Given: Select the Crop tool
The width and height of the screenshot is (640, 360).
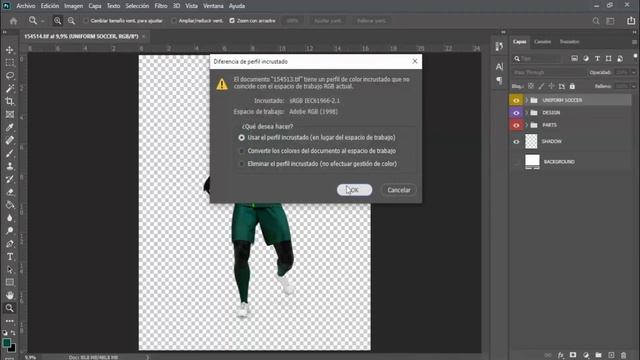Looking at the screenshot, I should pyautogui.click(x=9, y=102).
